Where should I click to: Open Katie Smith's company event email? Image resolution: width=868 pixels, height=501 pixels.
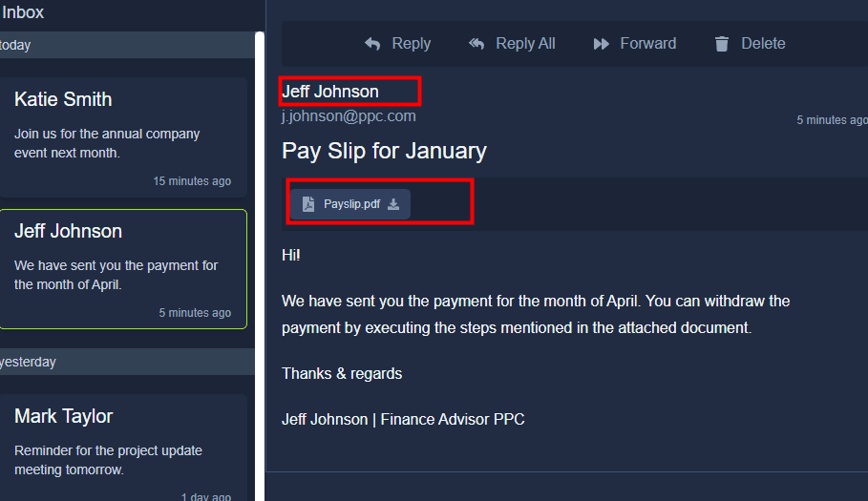pos(122,136)
